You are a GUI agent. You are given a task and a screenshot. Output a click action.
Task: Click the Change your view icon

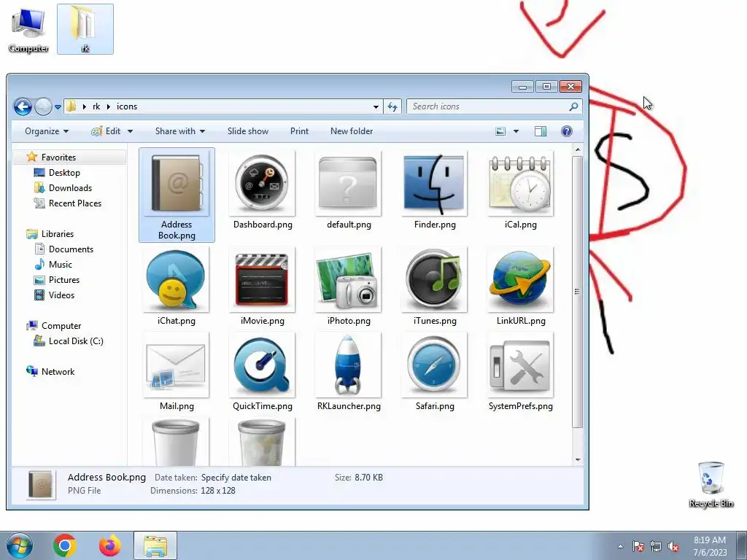tap(500, 131)
